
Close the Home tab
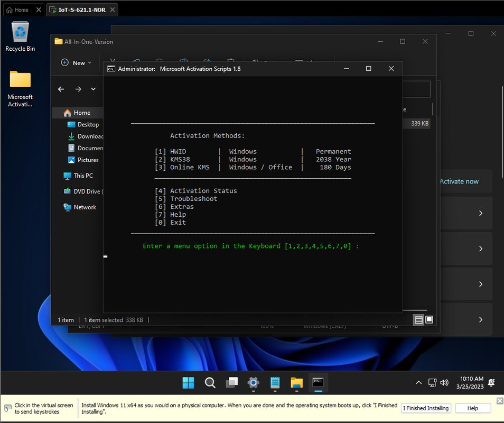[39, 10]
